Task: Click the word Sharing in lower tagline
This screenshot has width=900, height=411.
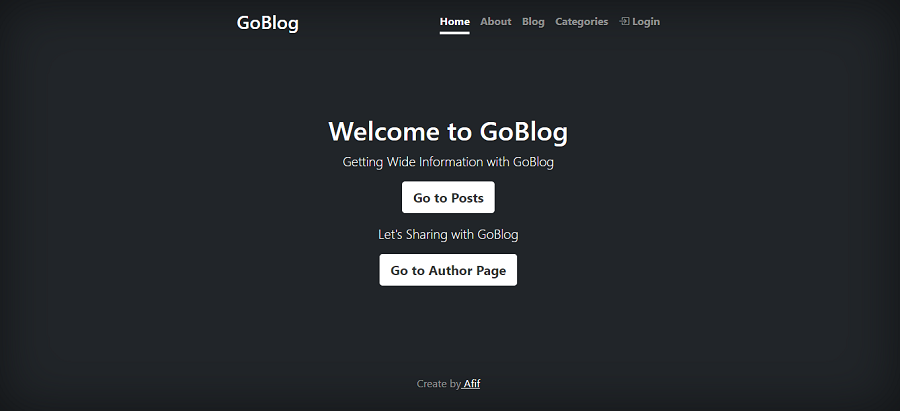Action: pyautogui.click(x=428, y=235)
